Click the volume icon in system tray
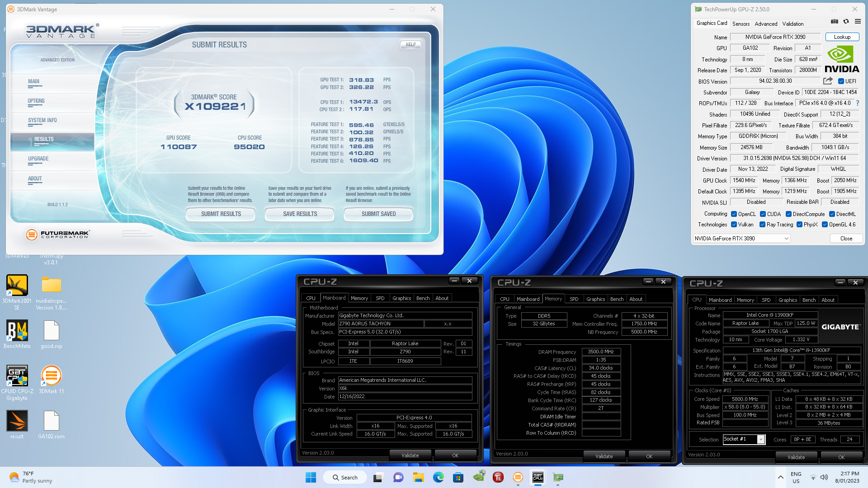 coord(824,477)
